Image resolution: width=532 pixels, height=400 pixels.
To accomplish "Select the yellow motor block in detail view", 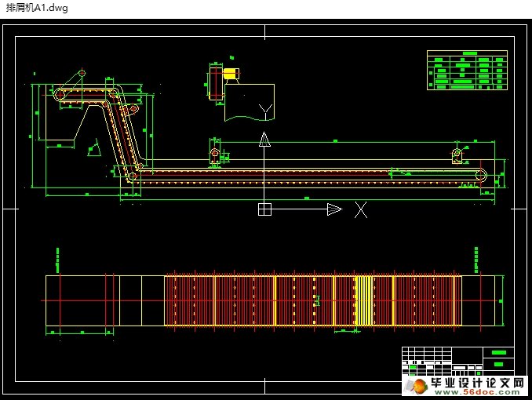I will pos(231,75).
